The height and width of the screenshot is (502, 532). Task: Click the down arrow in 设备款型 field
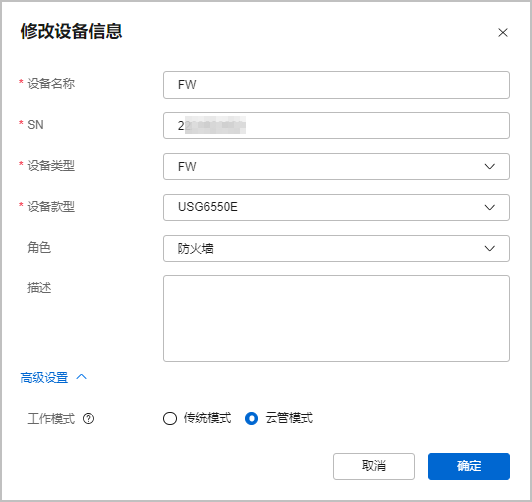point(489,207)
